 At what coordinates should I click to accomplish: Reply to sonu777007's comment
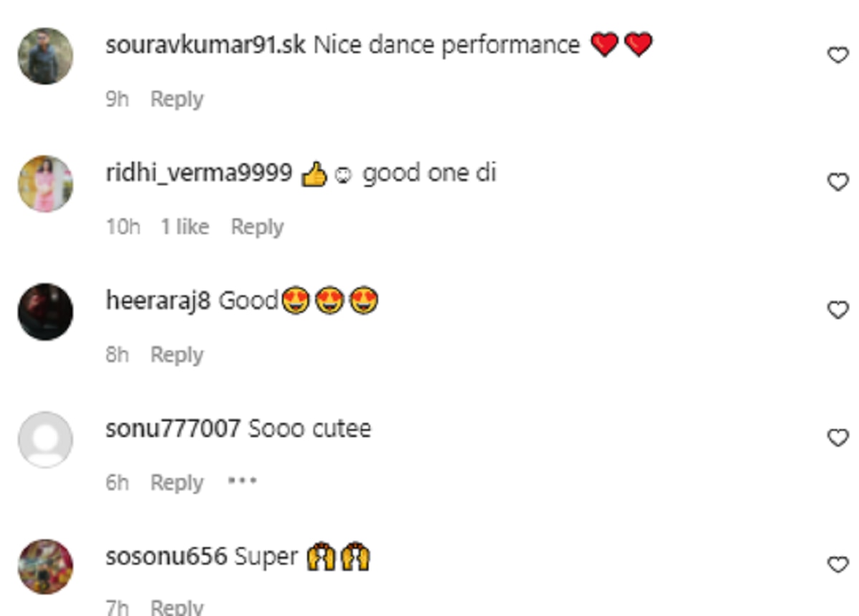coord(177,482)
